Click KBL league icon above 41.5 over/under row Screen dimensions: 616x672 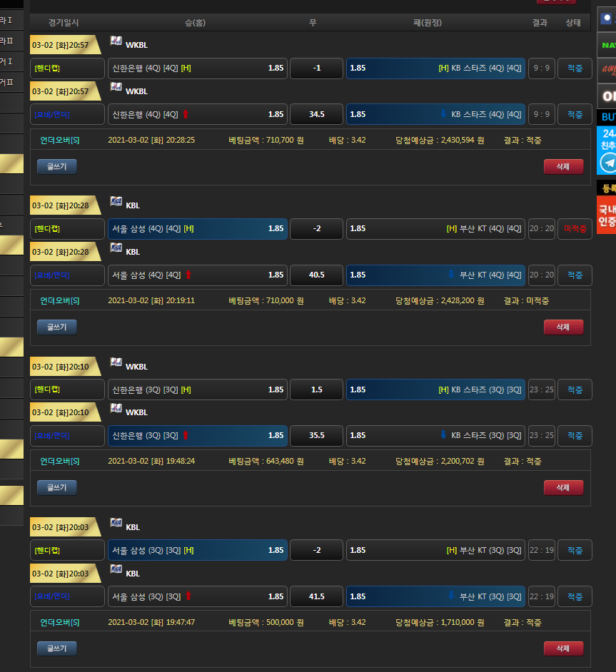coord(116,569)
